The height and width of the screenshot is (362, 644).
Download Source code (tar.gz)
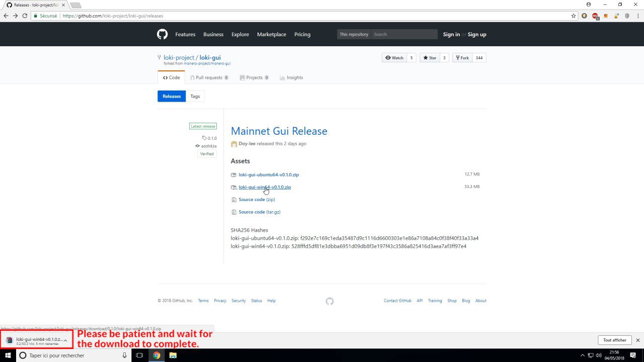260,212
